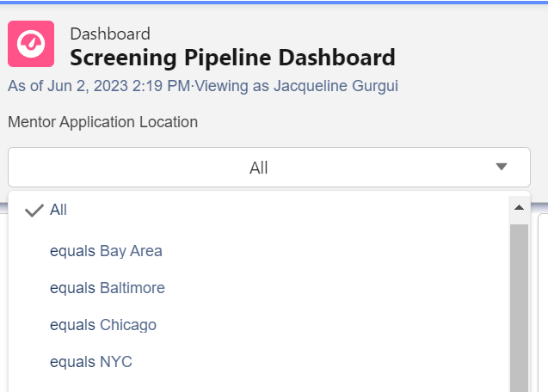The image size is (548, 392).
Task: Click the word Baltimore in the options list
Action: (132, 288)
